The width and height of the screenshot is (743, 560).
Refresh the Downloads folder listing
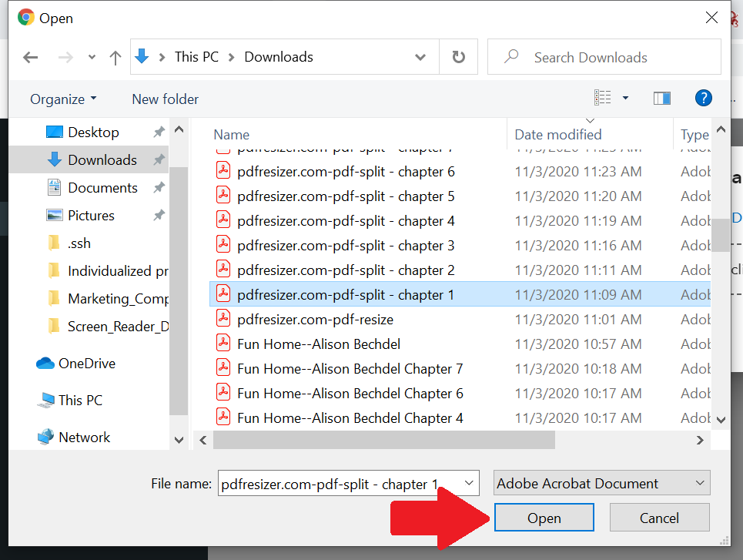coord(459,57)
